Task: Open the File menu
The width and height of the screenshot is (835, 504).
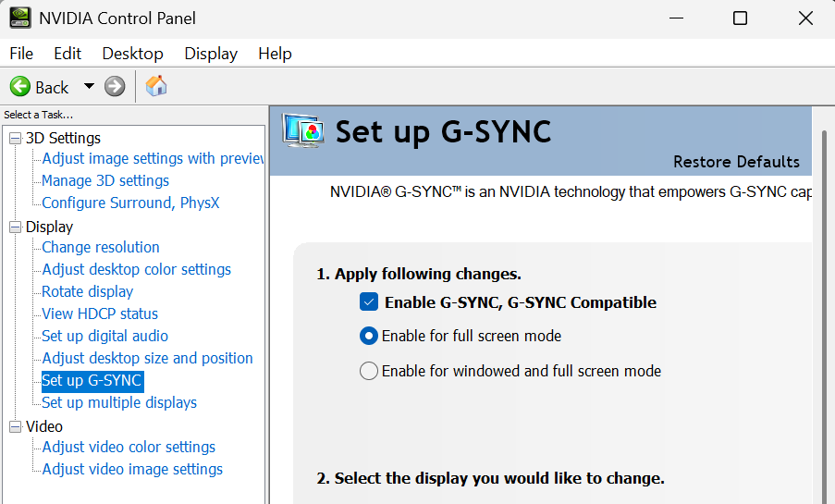Action: click(x=21, y=54)
